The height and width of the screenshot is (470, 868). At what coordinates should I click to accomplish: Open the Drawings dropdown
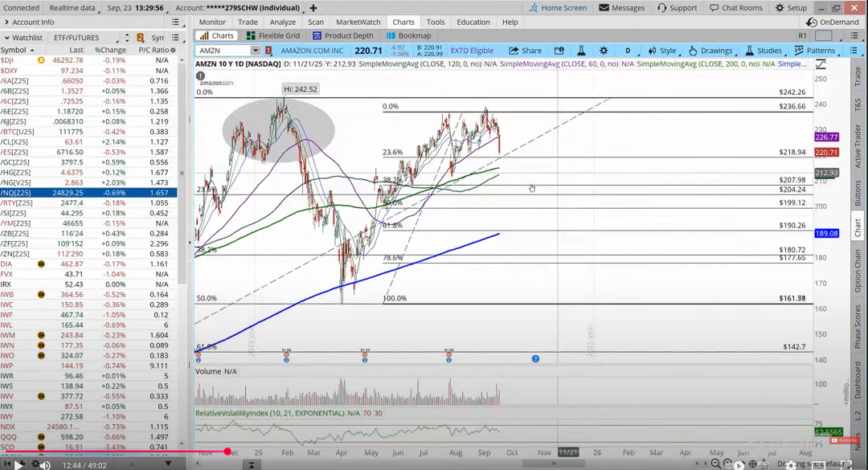711,51
